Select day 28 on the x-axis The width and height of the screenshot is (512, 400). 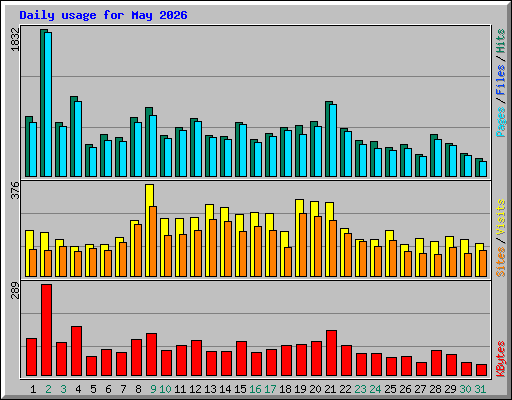click(435, 389)
